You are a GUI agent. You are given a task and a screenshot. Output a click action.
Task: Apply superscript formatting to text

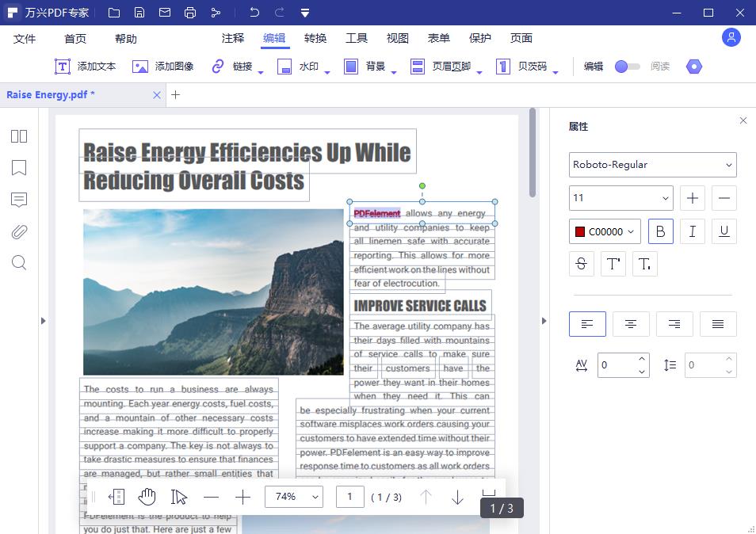613,264
